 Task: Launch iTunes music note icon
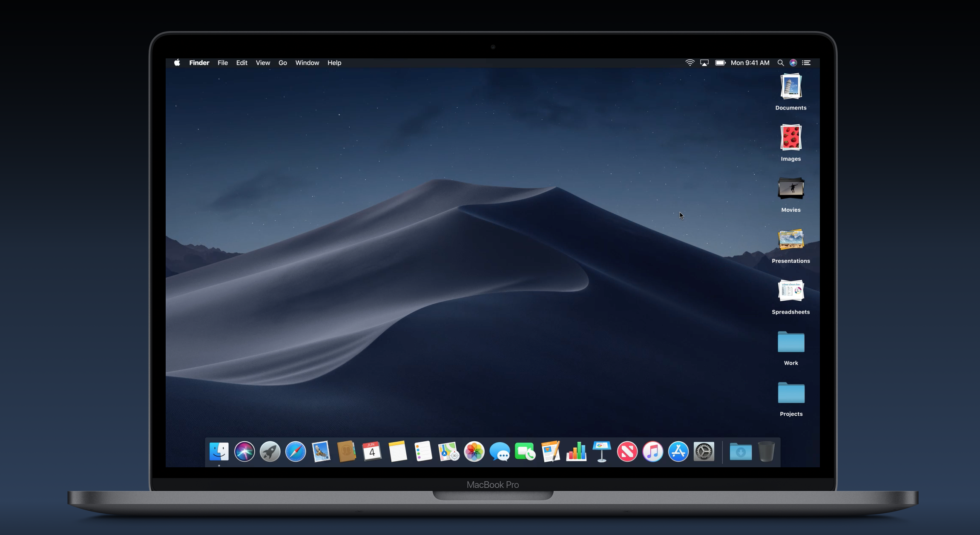(x=653, y=452)
